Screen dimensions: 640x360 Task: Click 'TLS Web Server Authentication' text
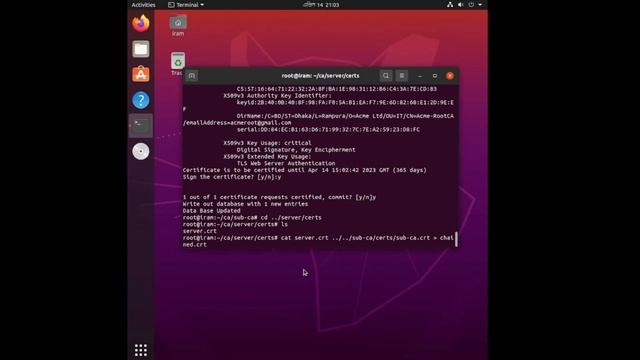pos(286,163)
